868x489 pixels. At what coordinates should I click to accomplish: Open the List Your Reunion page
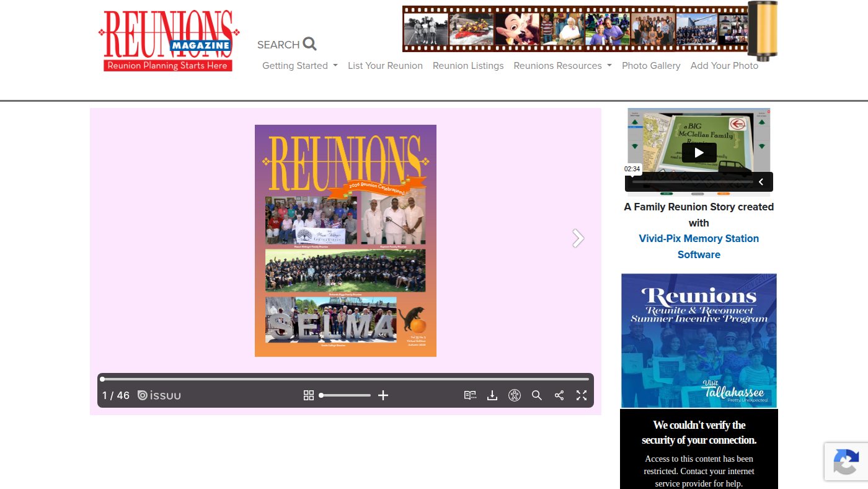point(385,66)
